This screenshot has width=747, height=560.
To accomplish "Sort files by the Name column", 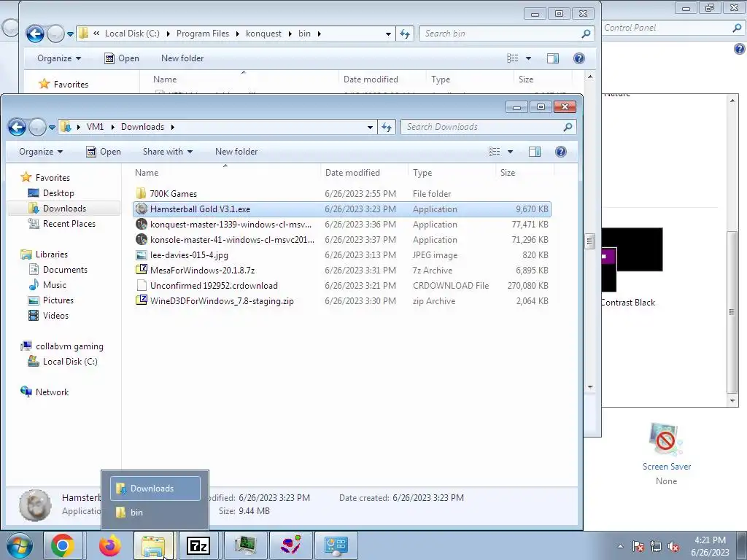I will [147, 172].
